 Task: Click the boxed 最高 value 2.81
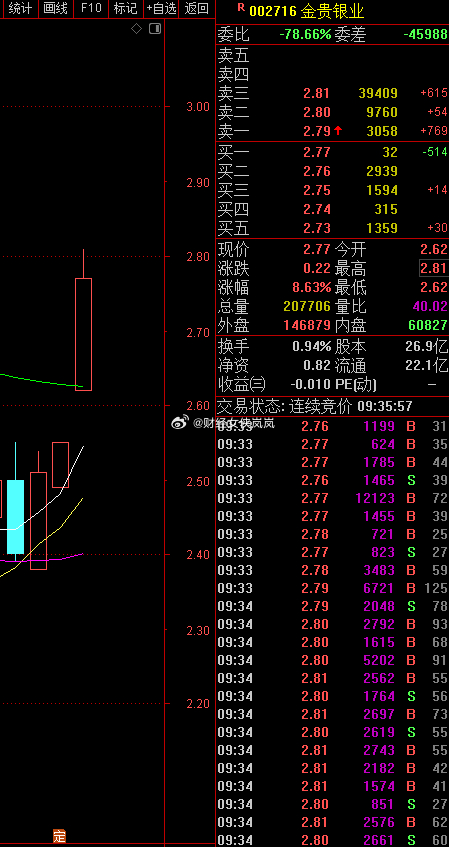[434, 268]
